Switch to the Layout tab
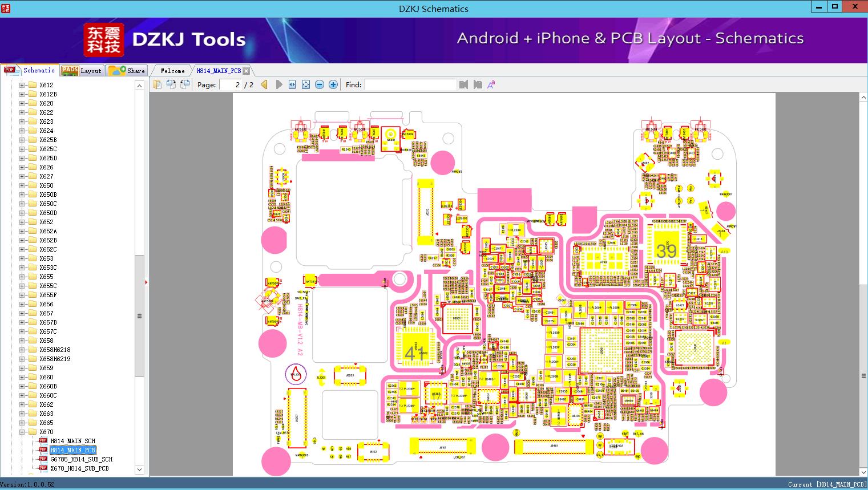Viewport: 868px width, 490px height. pos(82,71)
